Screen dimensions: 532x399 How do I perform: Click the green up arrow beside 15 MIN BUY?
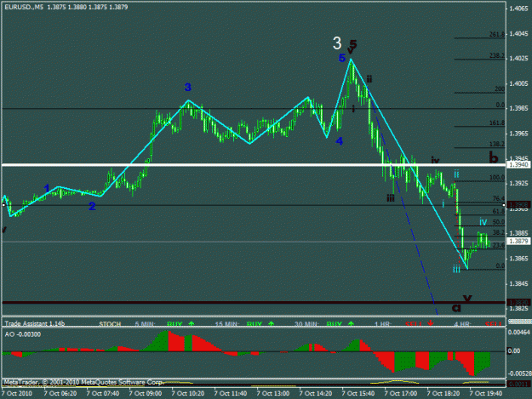tap(271, 324)
